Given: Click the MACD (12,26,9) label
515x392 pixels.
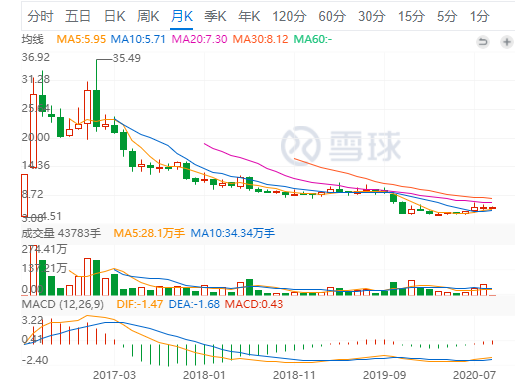Looking at the screenshot, I should tap(63, 304).
